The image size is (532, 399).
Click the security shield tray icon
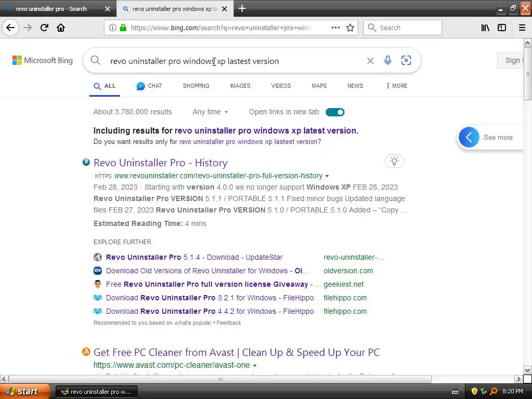pos(474,392)
